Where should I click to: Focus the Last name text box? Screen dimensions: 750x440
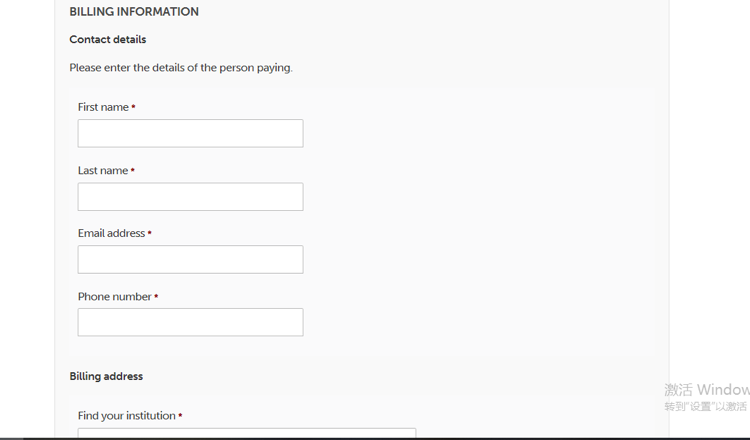[x=190, y=196]
